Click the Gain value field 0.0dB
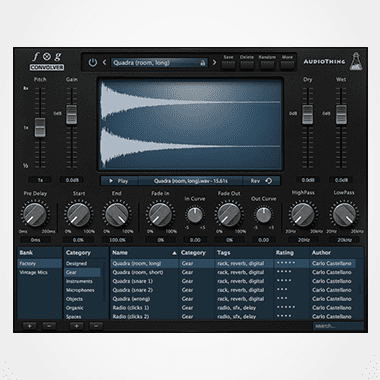Screen dimensions: 380x380 72,180
